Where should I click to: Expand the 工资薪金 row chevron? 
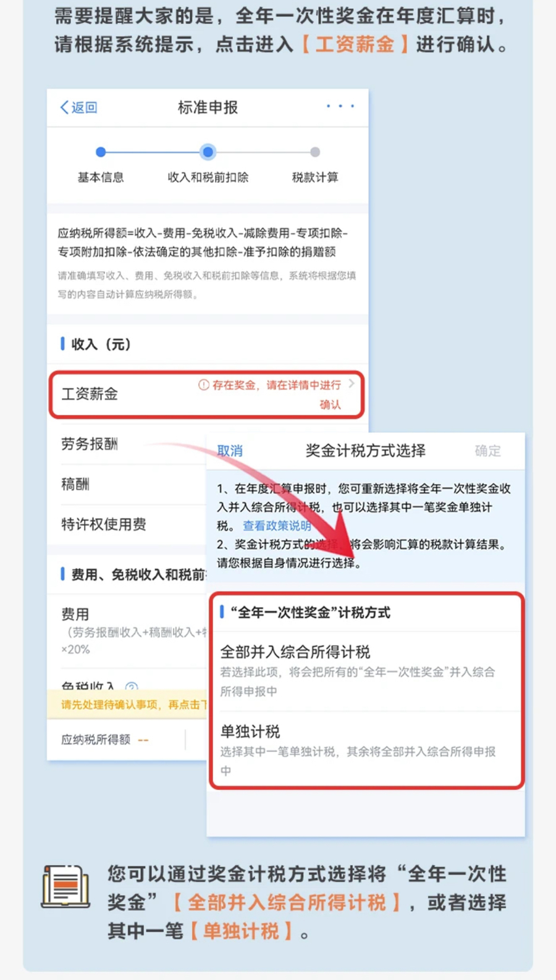click(x=352, y=383)
